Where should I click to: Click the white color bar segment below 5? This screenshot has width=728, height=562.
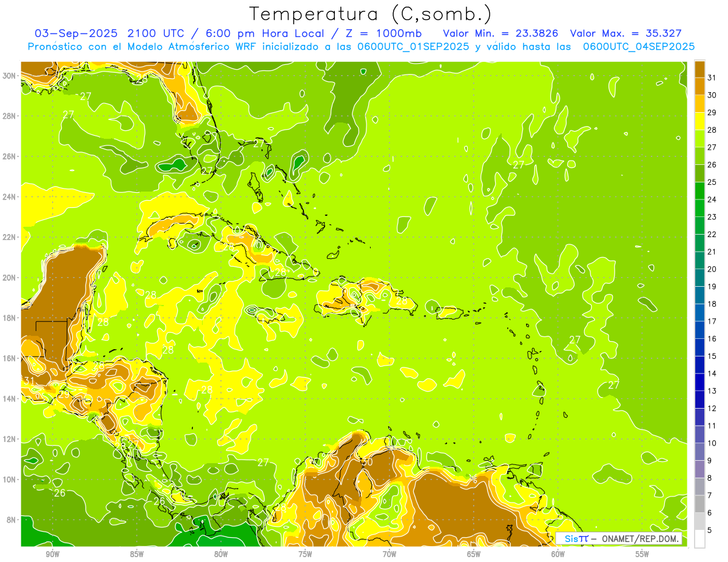tap(700, 538)
